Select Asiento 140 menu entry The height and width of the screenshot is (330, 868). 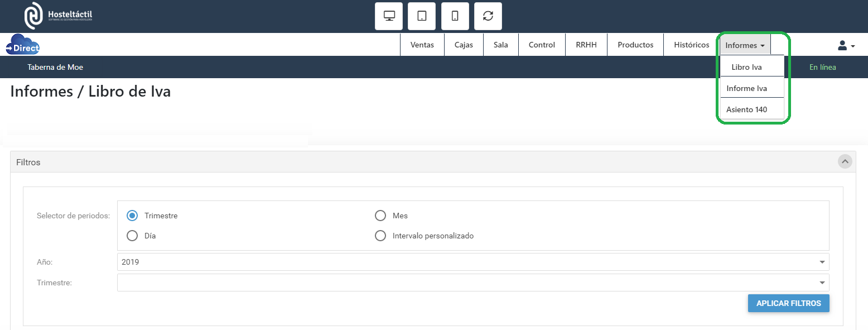point(746,109)
